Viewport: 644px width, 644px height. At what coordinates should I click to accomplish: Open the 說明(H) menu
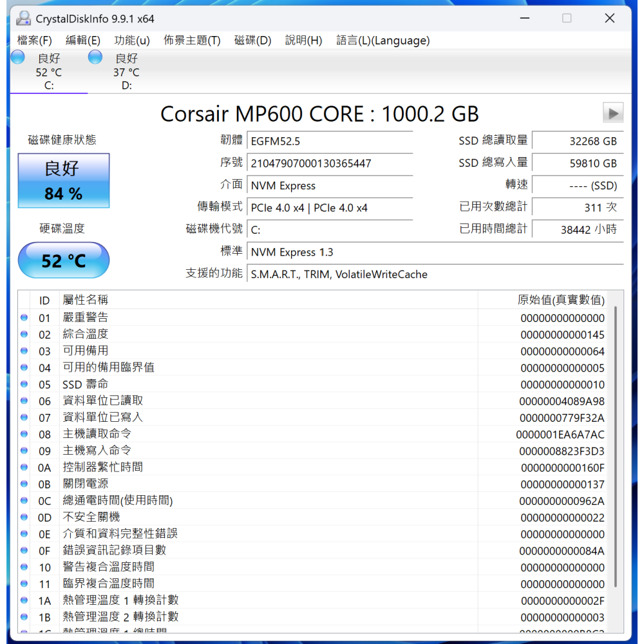[303, 40]
